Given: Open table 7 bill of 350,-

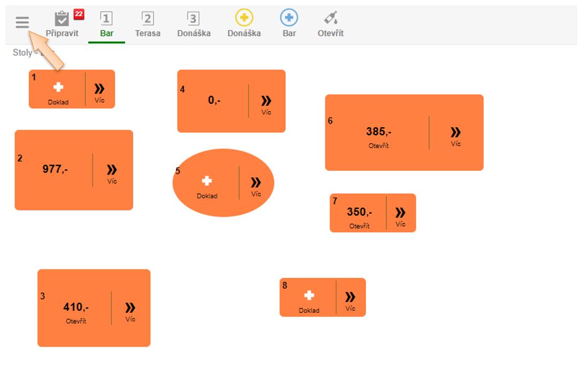Looking at the screenshot, I should (359, 215).
